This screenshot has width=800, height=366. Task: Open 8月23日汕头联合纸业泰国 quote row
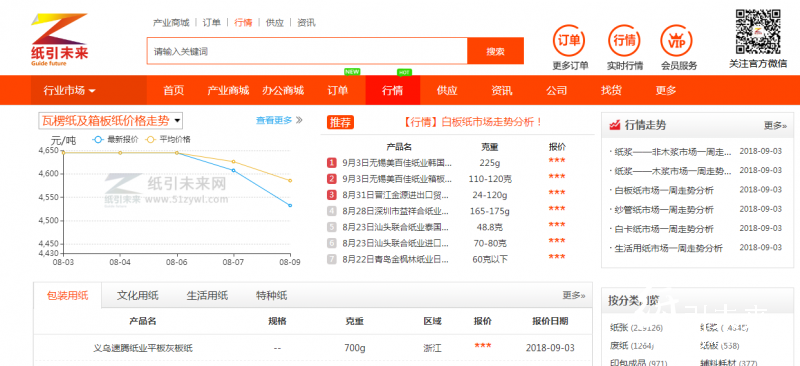coord(396,227)
